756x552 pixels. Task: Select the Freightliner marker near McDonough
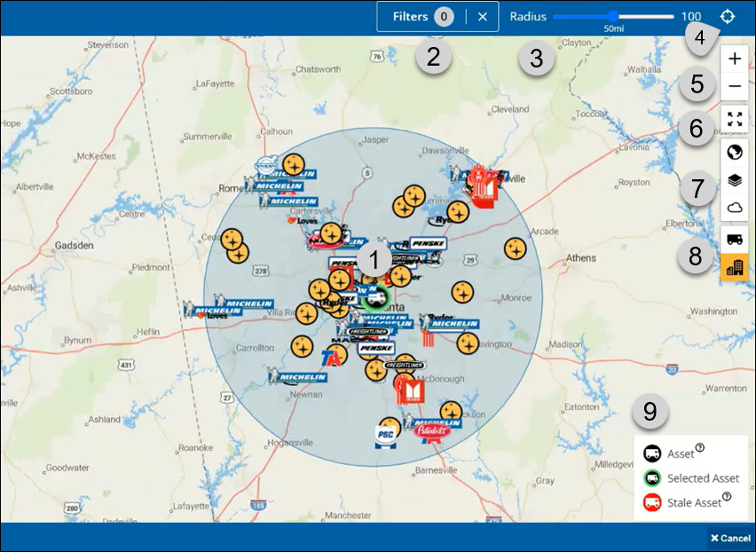[405, 366]
